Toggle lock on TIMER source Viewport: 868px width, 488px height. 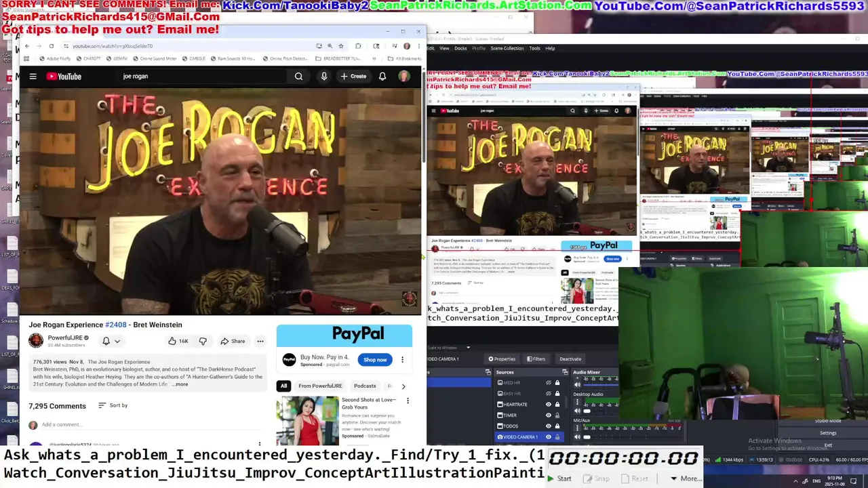[x=557, y=415]
